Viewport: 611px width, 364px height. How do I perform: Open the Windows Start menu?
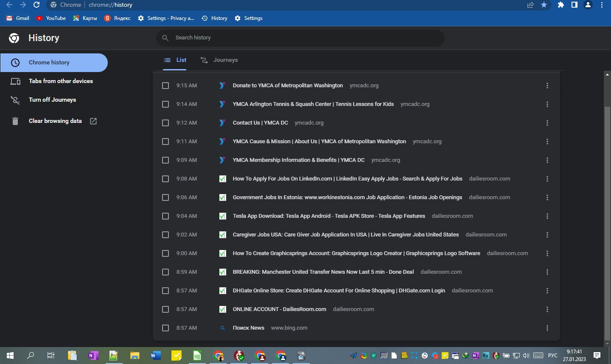click(10, 356)
